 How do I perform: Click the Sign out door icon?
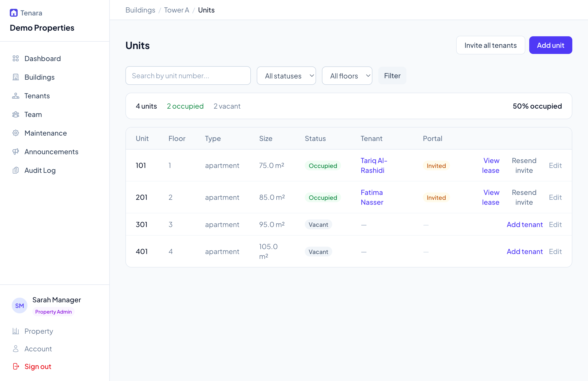point(16,366)
